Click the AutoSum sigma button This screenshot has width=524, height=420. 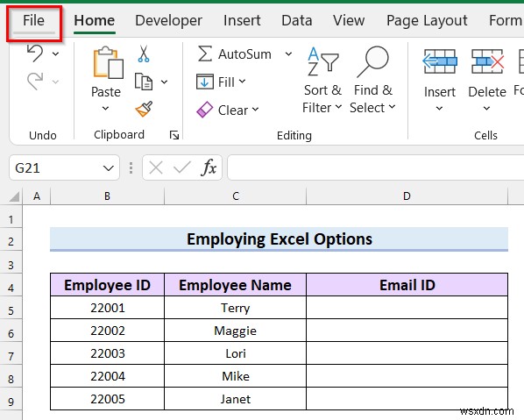(x=235, y=53)
